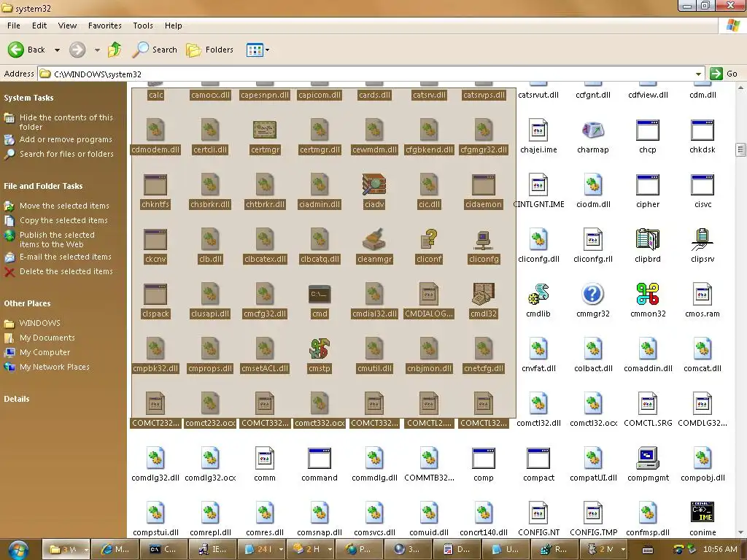Screen dimensions: 747x560
Task: Go up one folder level
Action: tap(115, 50)
